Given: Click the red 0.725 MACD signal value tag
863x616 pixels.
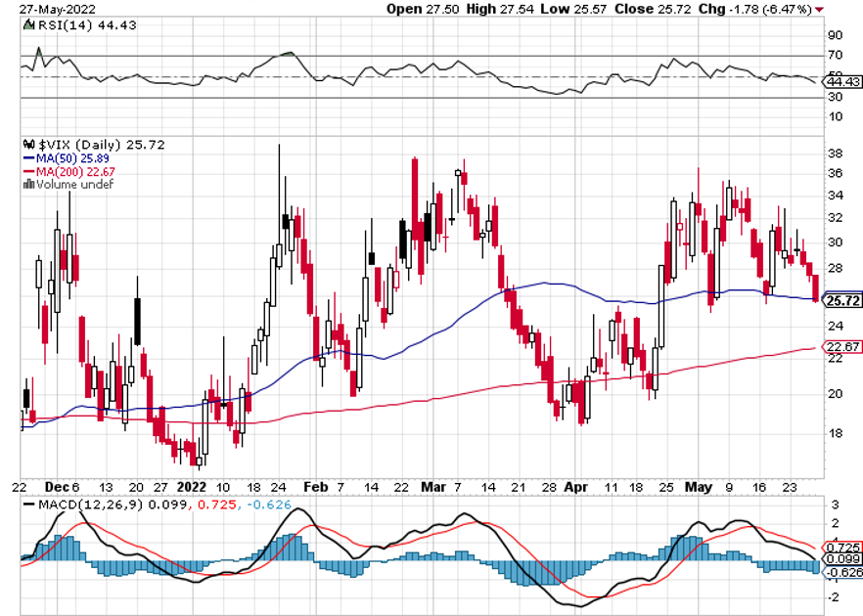Looking at the screenshot, I should [x=843, y=546].
